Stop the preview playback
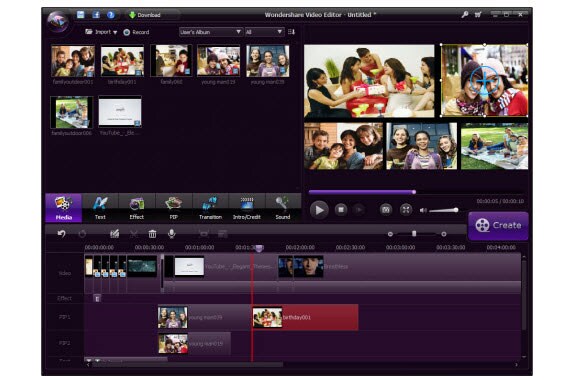 [x=341, y=209]
